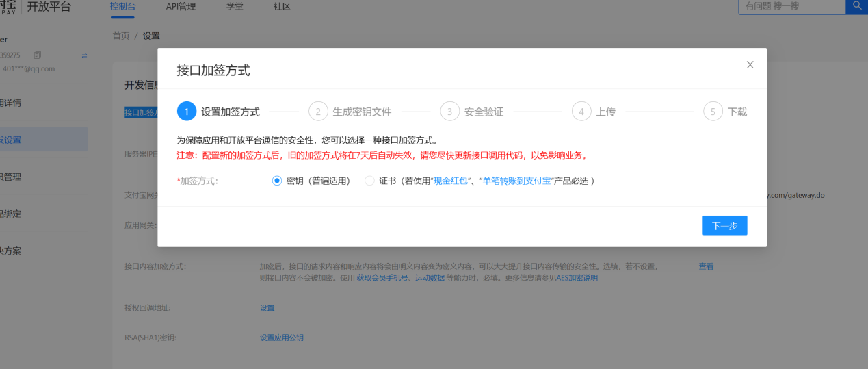The width and height of the screenshot is (868, 369).
Task: Open the 单笔转账到支付宝 link
Action: [516, 181]
